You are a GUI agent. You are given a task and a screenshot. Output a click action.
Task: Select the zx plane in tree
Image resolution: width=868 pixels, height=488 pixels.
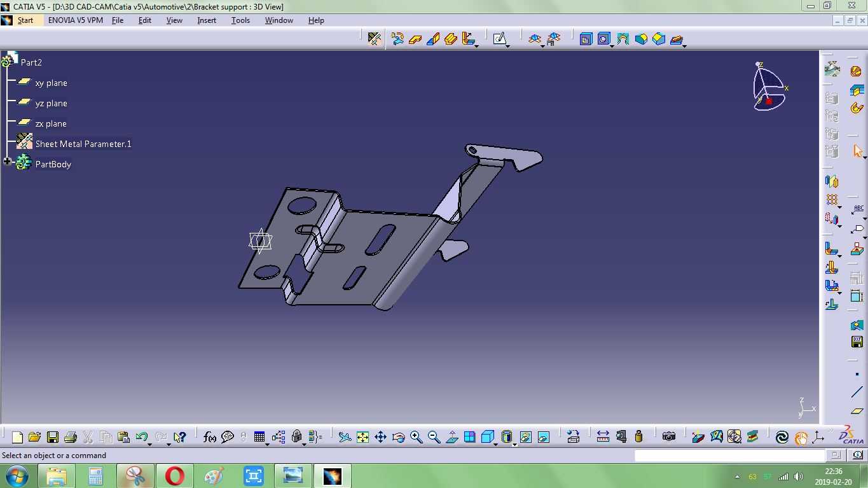[51, 123]
